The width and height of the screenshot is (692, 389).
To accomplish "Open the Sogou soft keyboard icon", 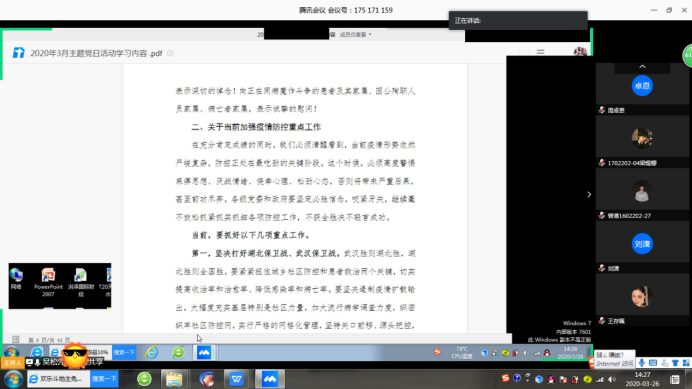I will [x=653, y=363].
